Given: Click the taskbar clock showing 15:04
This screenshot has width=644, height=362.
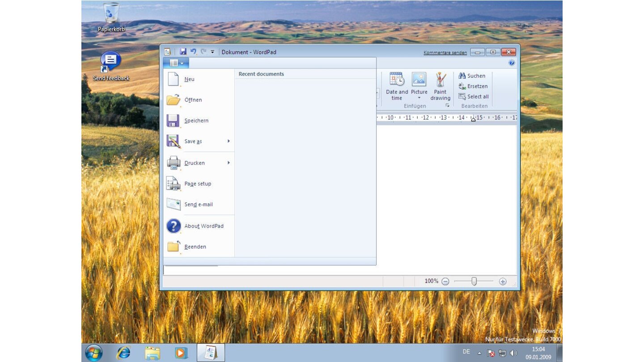Looking at the screenshot, I should tap(538, 353).
